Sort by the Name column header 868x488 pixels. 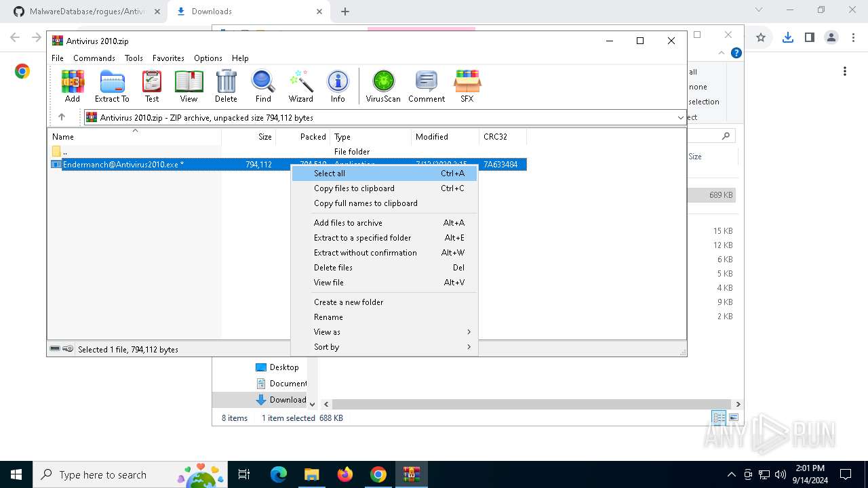coord(134,136)
